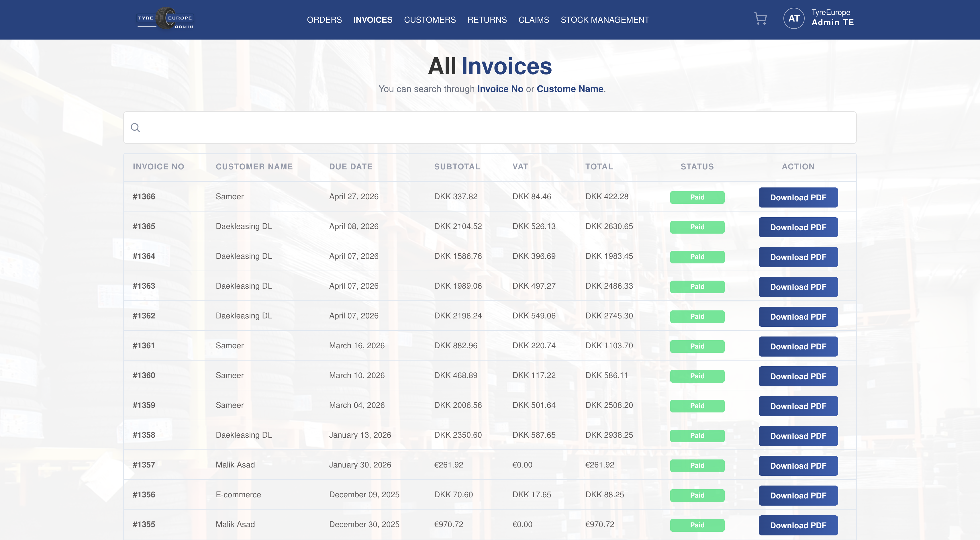Click the Paid status of invoice #1366

click(x=697, y=197)
